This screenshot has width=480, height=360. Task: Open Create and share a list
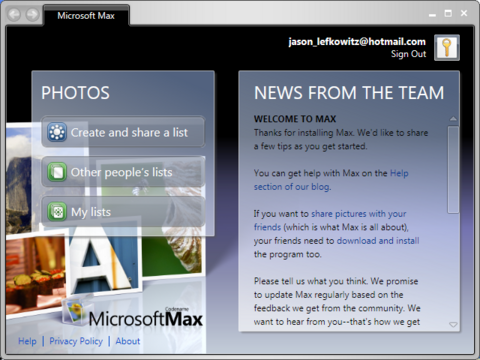tap(123, 132)
